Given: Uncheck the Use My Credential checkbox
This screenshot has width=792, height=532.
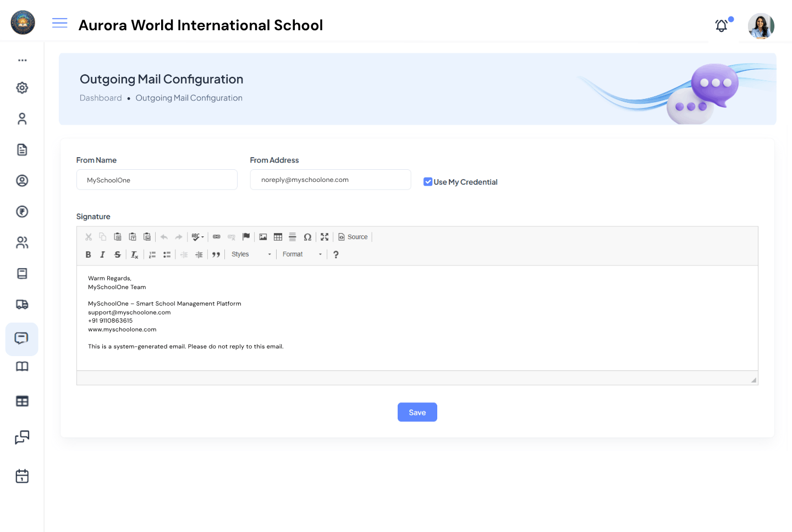Looking at the screenshot, I should point(428,181).
